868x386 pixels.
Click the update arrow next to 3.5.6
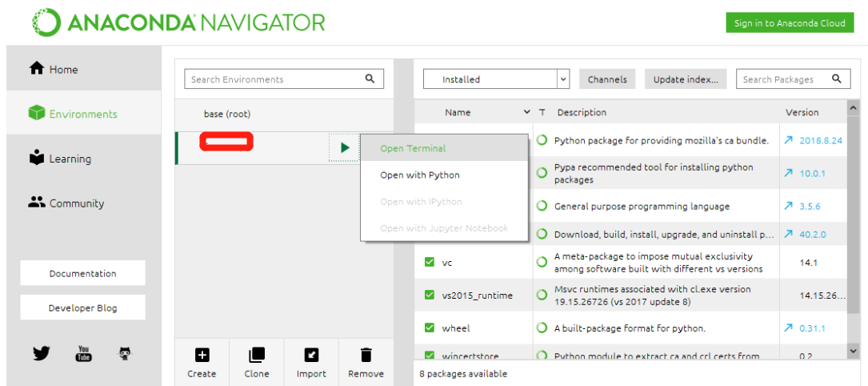click(789, 206)
